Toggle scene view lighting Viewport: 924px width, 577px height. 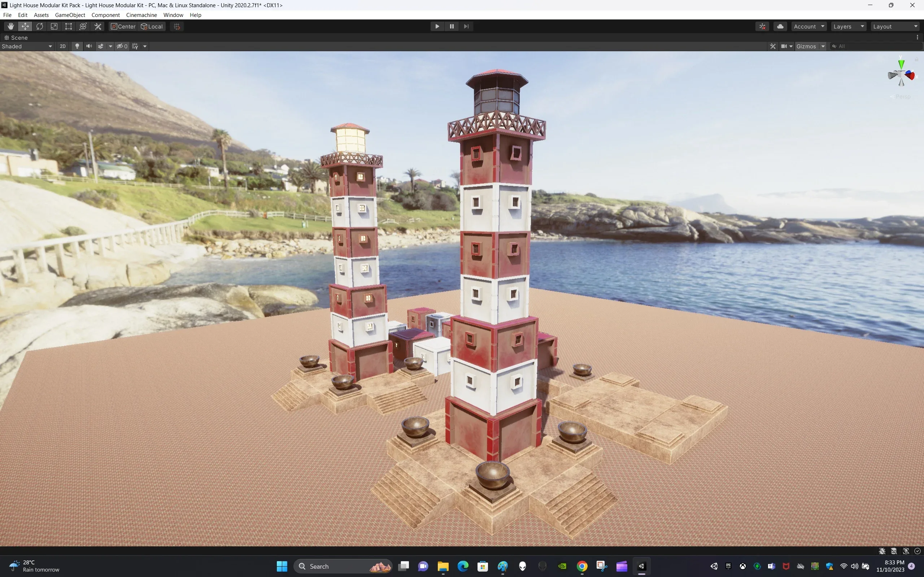tap(77, 46)
